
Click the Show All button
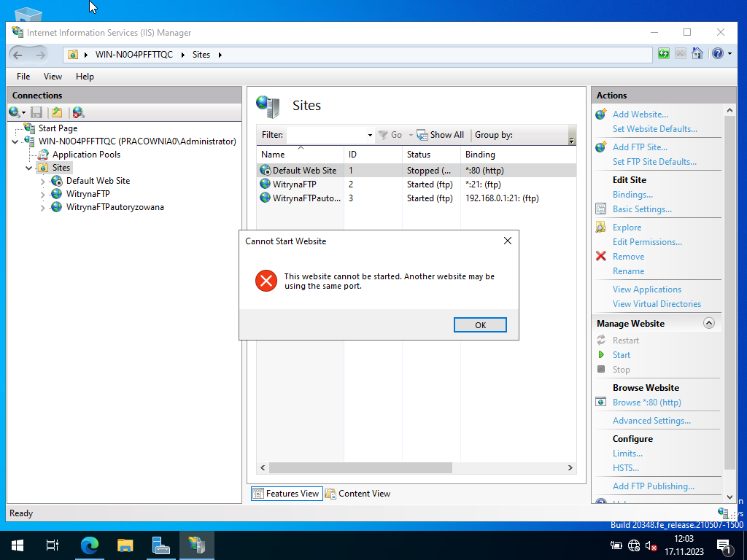pyautogui.click(x=441, y=135)
